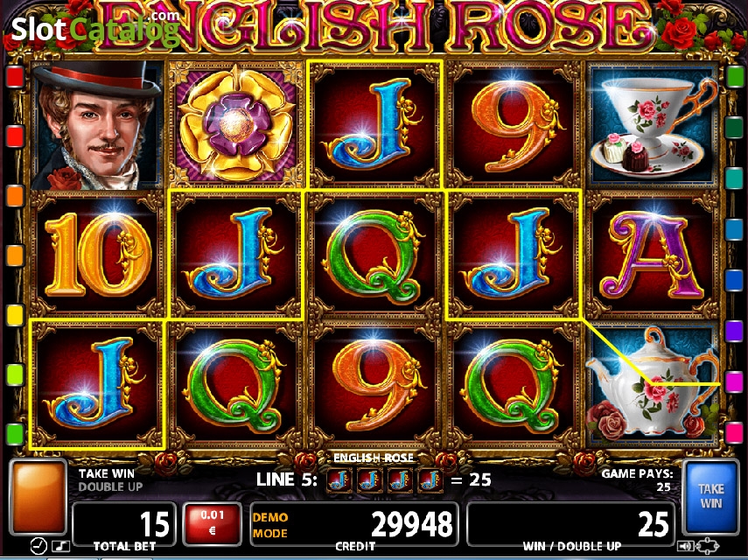Click the gentleman in top hat symbol

97,125
